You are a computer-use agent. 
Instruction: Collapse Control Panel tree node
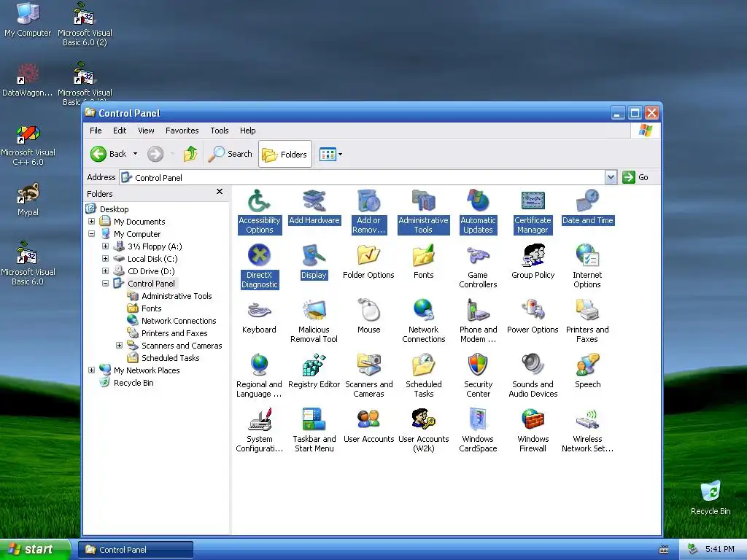click(x=105, y=284)
